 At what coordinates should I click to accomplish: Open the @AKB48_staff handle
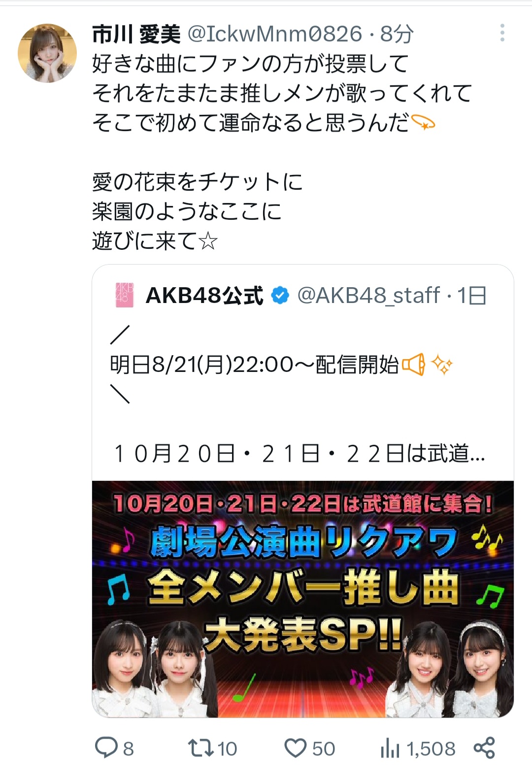pyautogui.click(x=369, y=296)
